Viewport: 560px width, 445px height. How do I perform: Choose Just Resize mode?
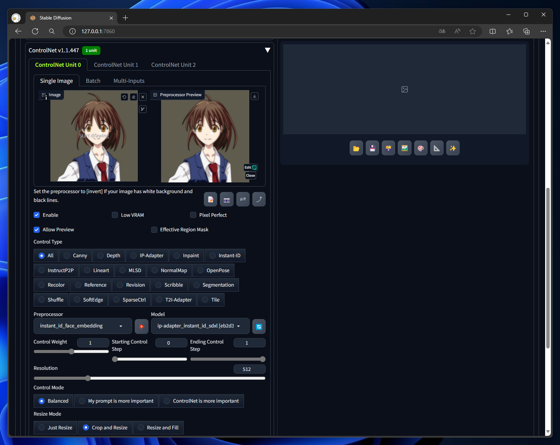pyautogui.click(x=55, y=428)
